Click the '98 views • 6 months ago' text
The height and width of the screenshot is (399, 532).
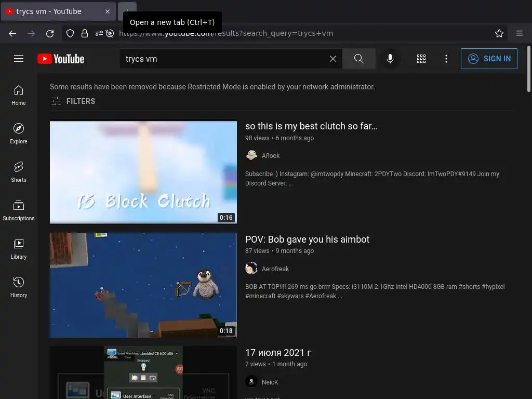point(280,138)
